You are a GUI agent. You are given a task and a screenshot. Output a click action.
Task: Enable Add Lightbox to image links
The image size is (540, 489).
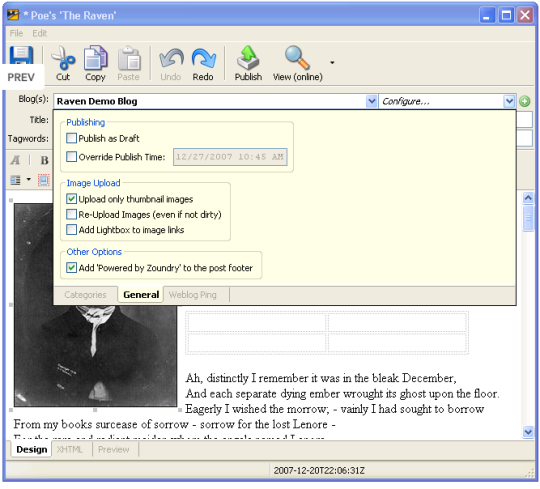71,229
